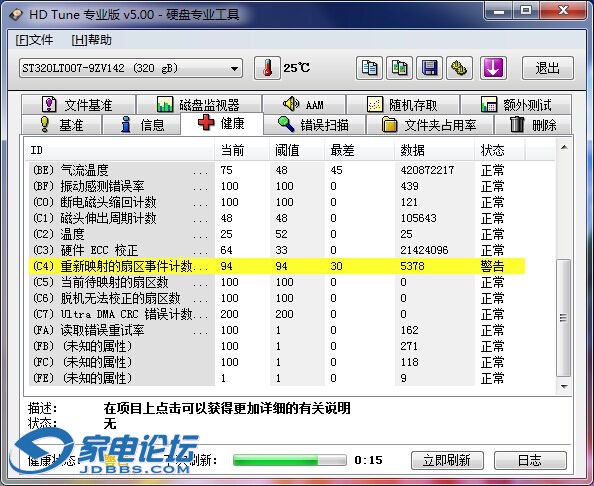The image size is (594, 486).
Task: Switch to the AAM tab
Action: 304,105
